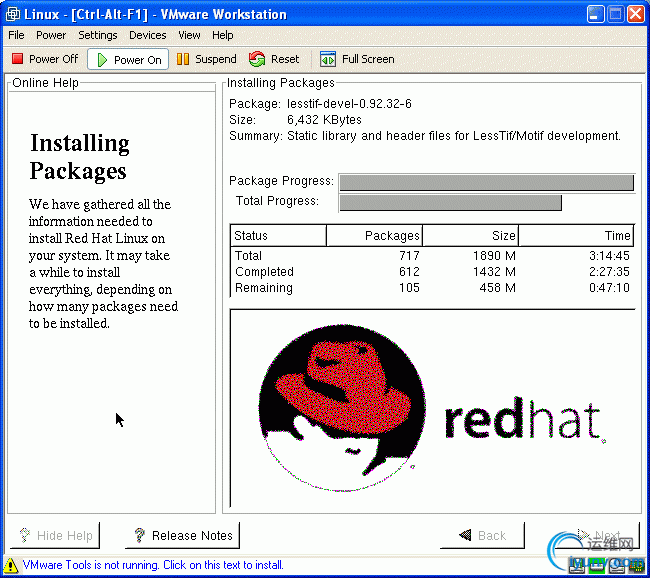Click the Release Notes question mark icon
Viewport: 650px width, 578px height.
(140, 535)
